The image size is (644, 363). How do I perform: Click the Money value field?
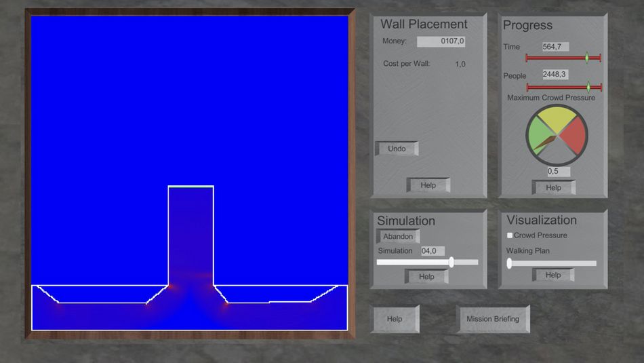(441, 41)
